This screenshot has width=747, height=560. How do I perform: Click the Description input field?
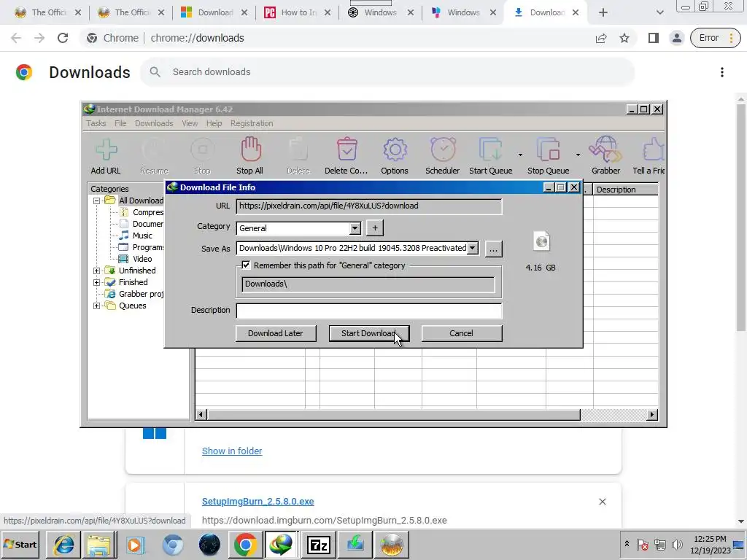click(x=368, y=311)
